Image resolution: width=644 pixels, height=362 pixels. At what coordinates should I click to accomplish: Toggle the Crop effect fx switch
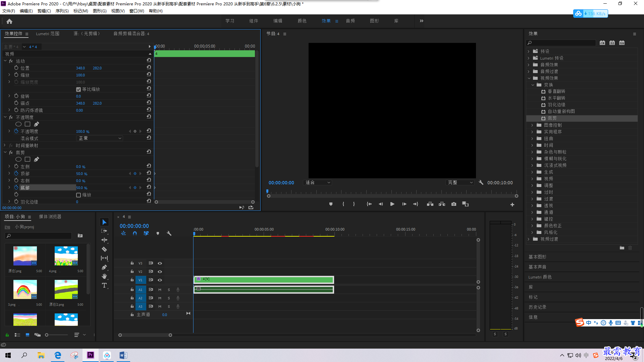pyautogui.click(x=11, y=153)
